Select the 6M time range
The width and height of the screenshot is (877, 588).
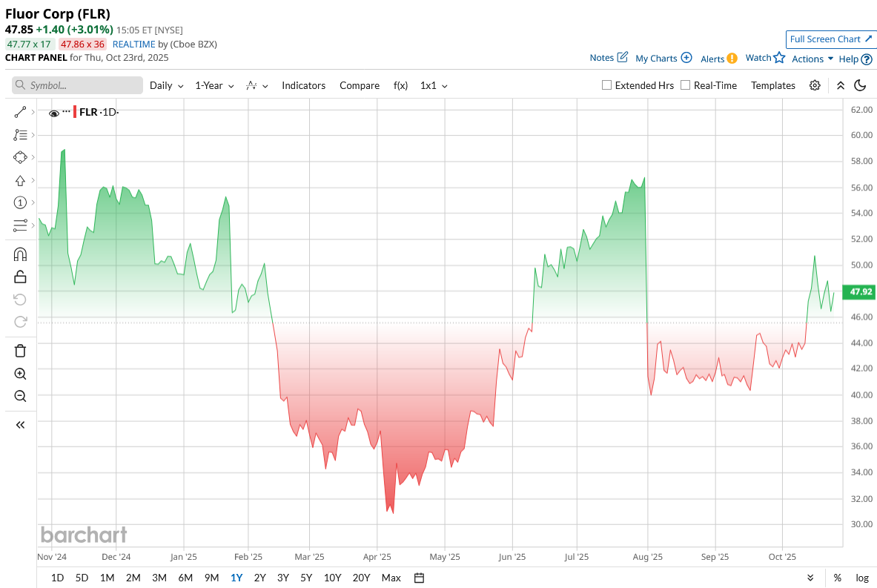(185, 578)
